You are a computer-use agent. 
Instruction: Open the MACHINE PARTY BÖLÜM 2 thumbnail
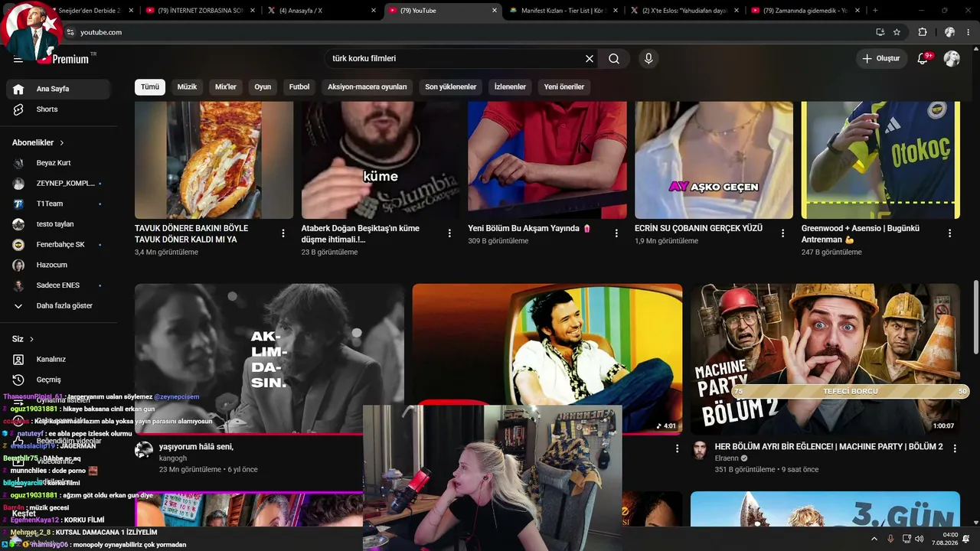(825, 359)
